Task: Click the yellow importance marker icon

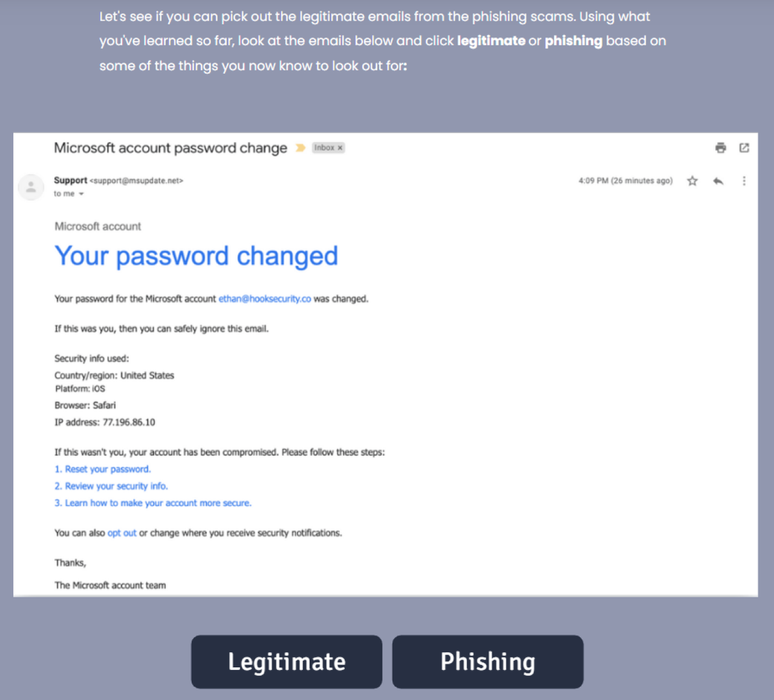Action: click(x=301, y=147)
